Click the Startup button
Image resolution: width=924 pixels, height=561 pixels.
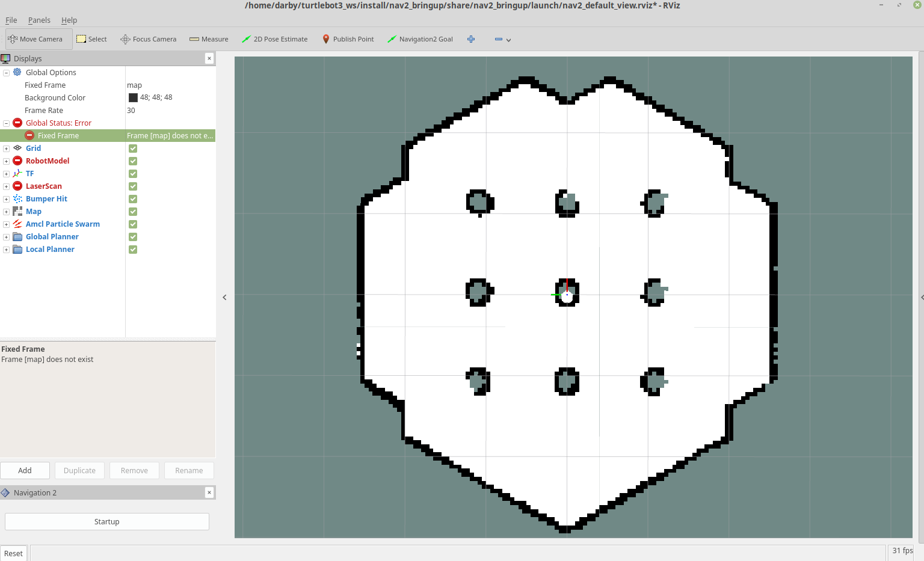click(106, 521)
